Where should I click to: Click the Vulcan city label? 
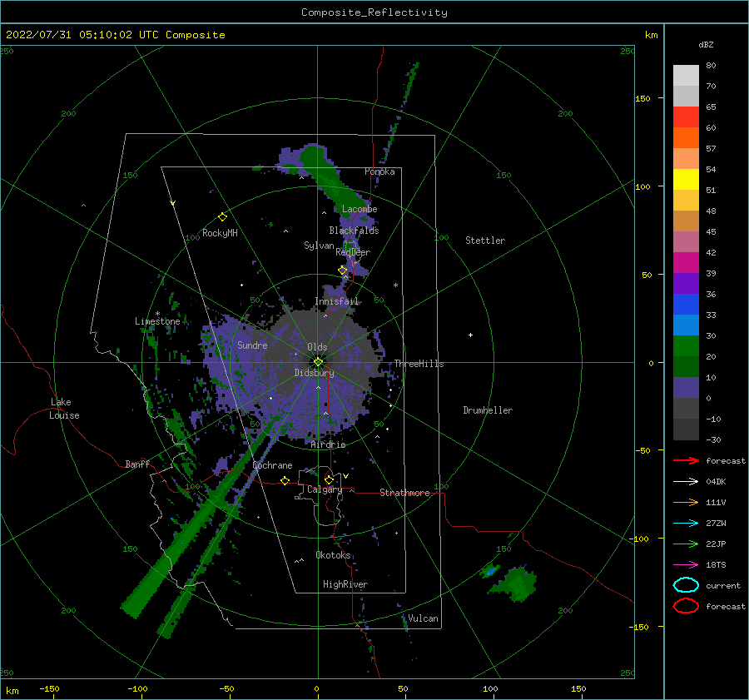[x=424, y=618]
